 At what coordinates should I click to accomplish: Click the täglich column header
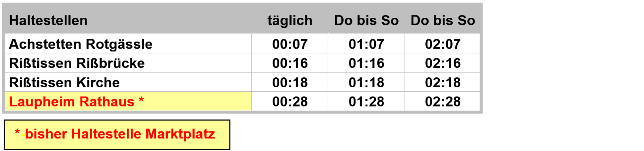290,21
